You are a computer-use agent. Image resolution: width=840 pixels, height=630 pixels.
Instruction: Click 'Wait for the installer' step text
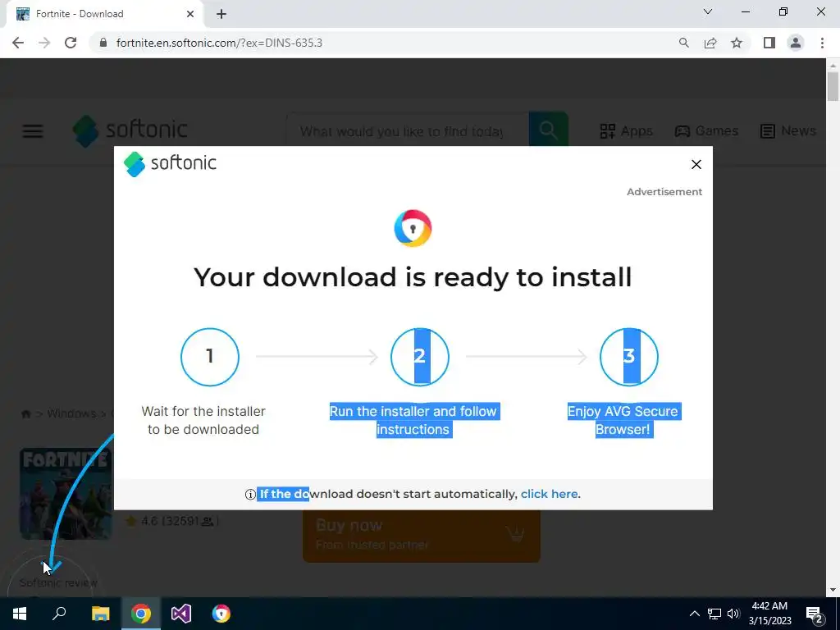click(x=203, y=421)
